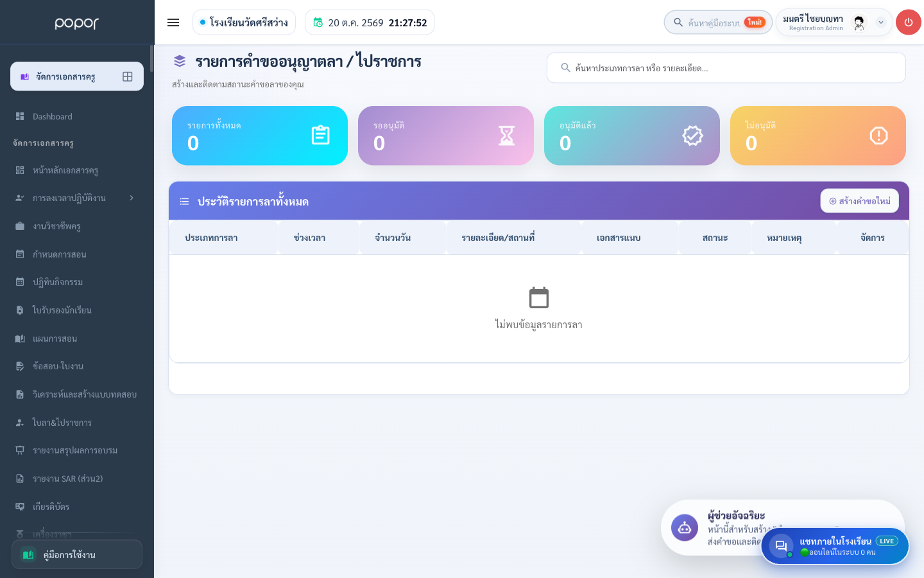The image size is (924, 578).
Task: Click สร้างคำขอใหม่ button
Action: 859,201
